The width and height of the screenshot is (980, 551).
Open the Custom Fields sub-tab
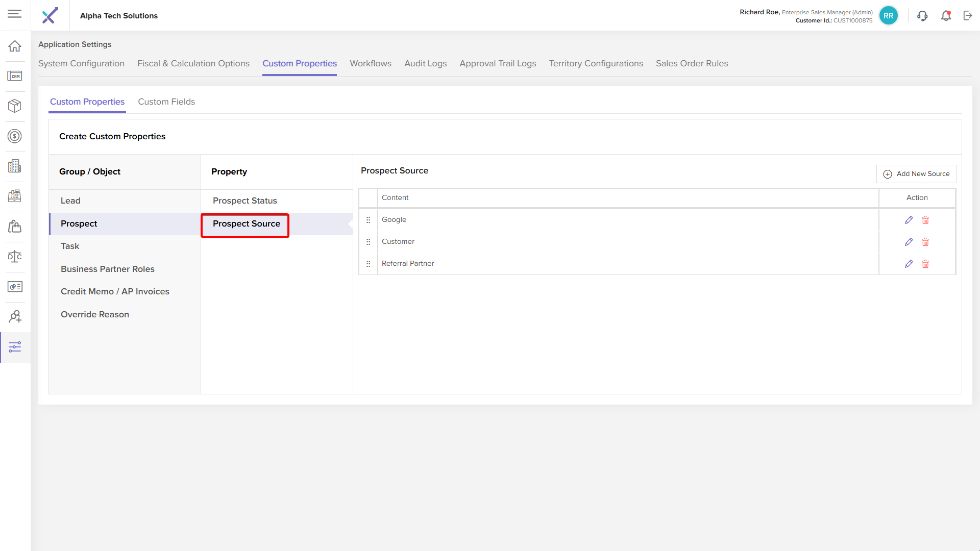coord(166,102)
